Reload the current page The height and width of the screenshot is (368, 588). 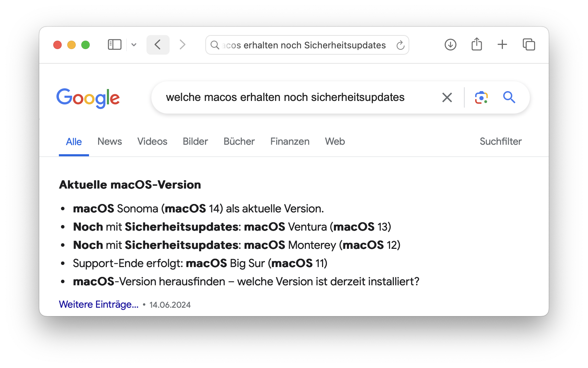400,45
